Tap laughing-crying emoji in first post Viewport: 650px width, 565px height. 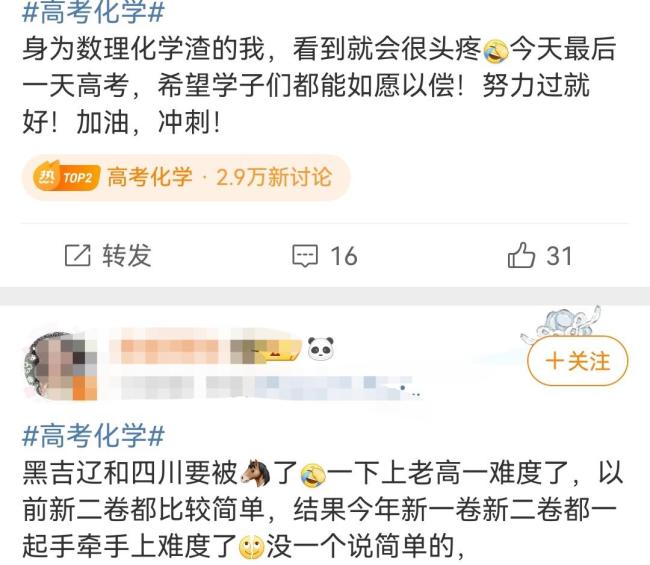pyautogui.click(x=495, y=51)
